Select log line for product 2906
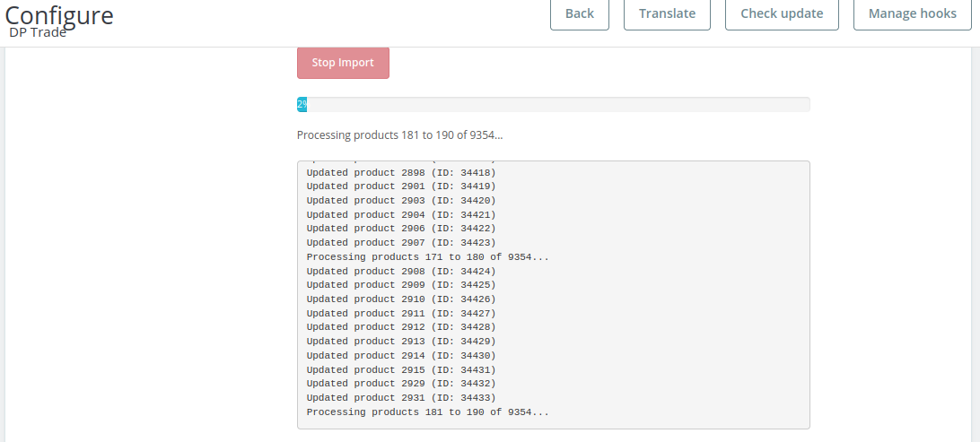Image resolution: width=980 pixels, height=442 pixels. [400, 229]
